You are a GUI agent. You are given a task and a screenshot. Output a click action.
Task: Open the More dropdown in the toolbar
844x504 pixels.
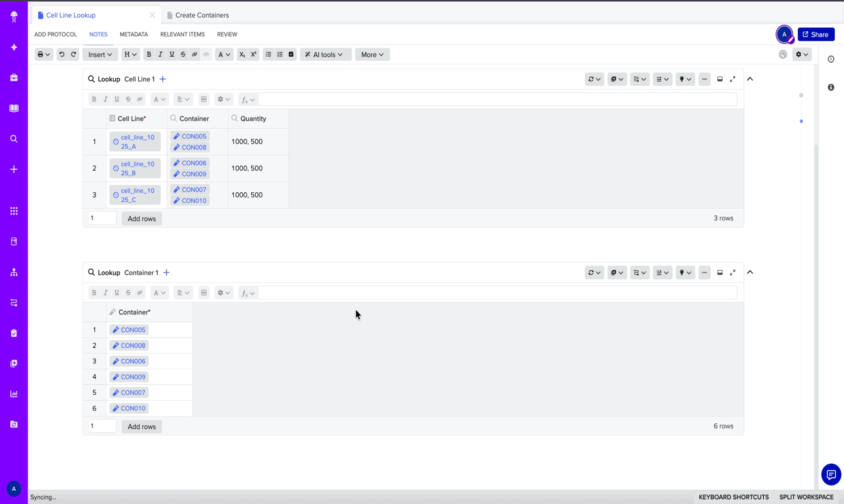pos(372,54)
